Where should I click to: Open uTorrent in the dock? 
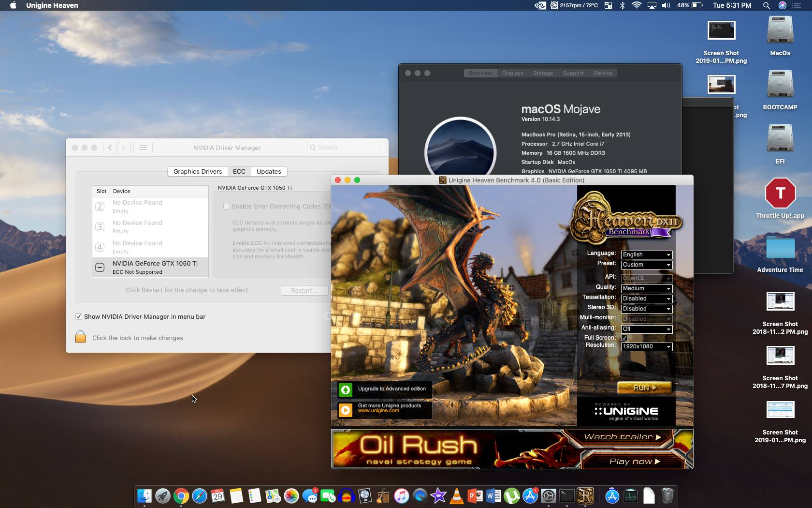512,496
